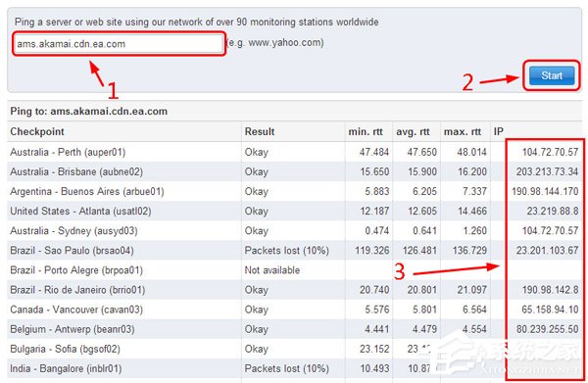The width and height of the screenshot is (588, 383).
Task: Click the avg. rtt value 4.479
Action: tap(424, 329)
